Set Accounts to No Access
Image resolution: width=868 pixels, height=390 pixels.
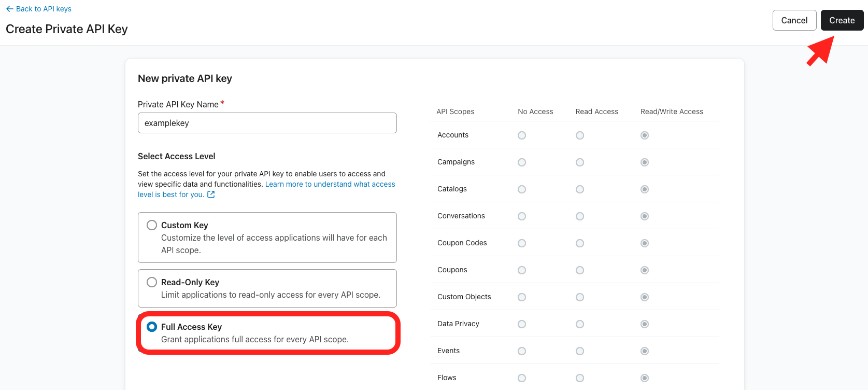click(x=522, y=135)
